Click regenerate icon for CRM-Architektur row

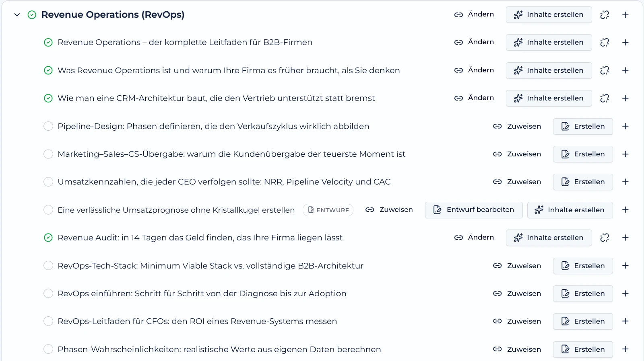(605, 98)
